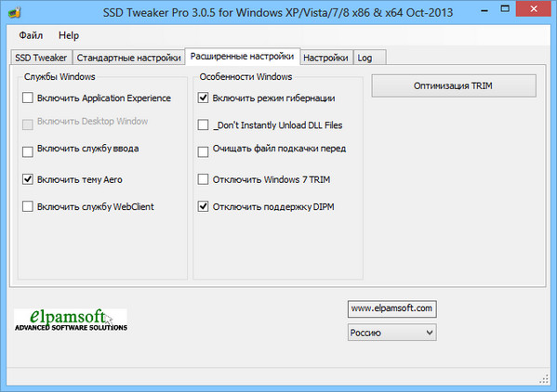This screenshot has width=557, height=392.
Task: Uncheck Отключить поддержку DIPM
Action: click(203, 206)
